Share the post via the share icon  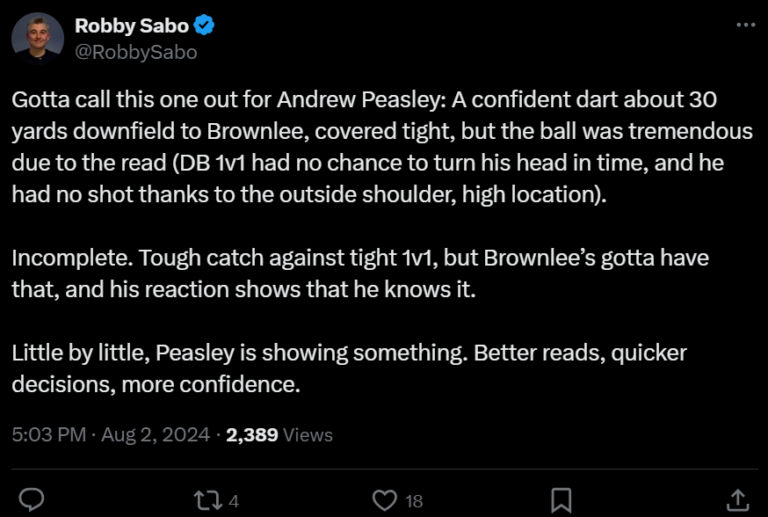(736, 498)
